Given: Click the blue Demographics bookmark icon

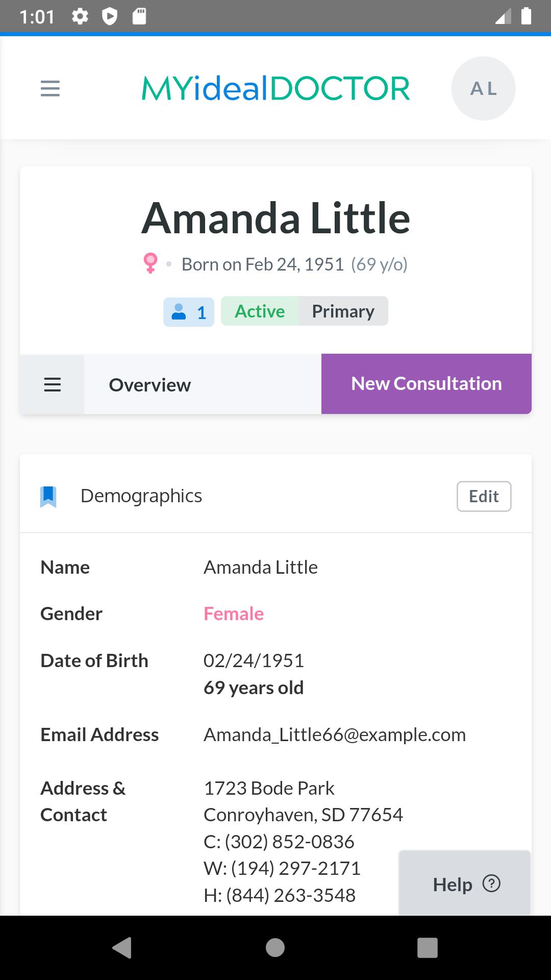Looking at the screenshot, I should [x=48, y=496].
